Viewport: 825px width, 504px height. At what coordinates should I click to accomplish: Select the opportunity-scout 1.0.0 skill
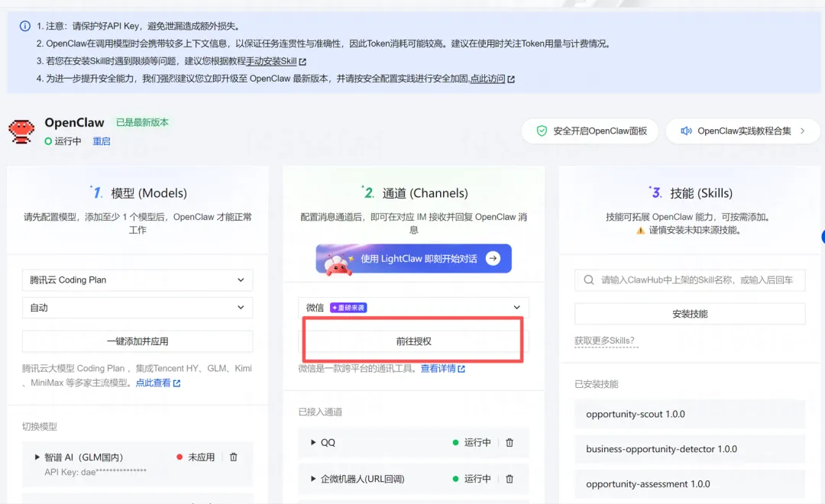[x=690, y=414]
